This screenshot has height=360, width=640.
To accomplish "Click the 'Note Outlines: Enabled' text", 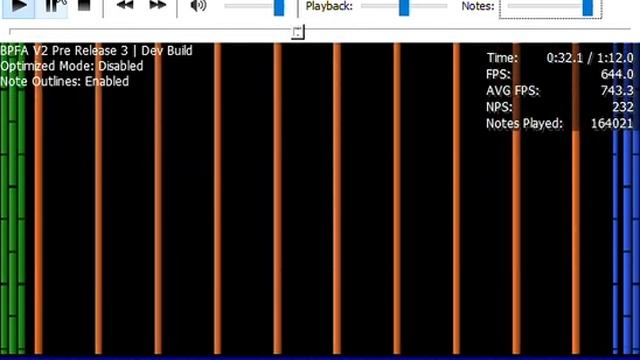I will pyautogui.click(x=64, y=82).
